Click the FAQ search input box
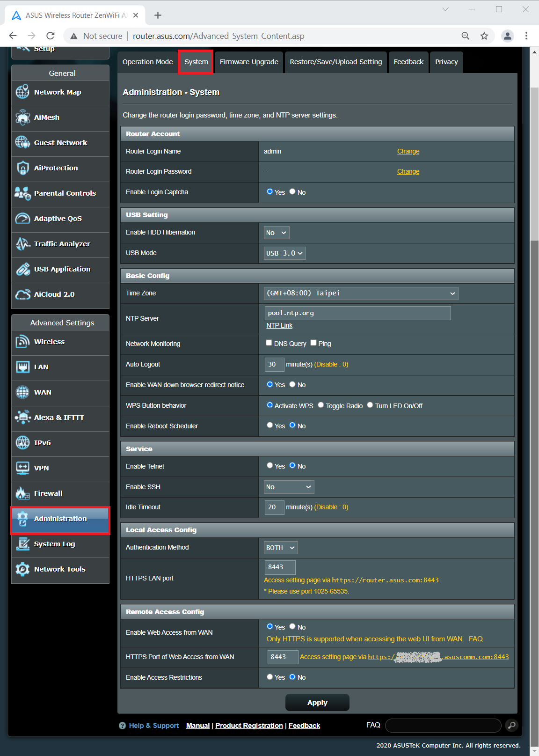 click(443, 725)
